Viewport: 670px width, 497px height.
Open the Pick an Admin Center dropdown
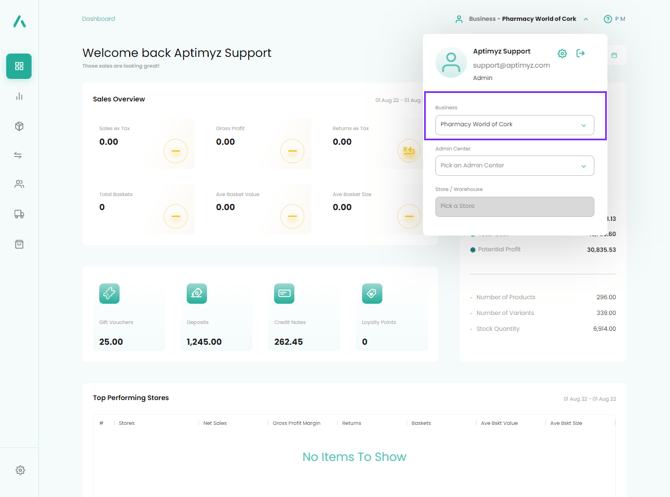[x=514, y=166]
